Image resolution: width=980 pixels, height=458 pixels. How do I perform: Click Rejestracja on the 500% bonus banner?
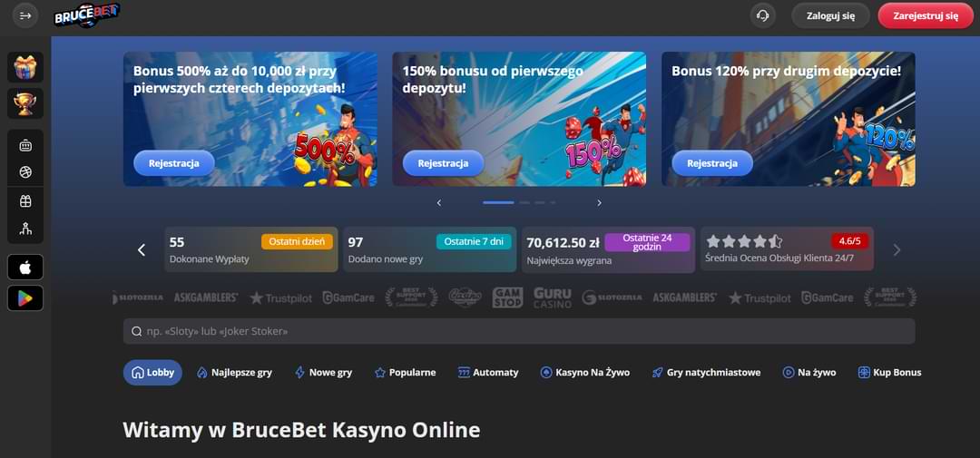[173, 163]
